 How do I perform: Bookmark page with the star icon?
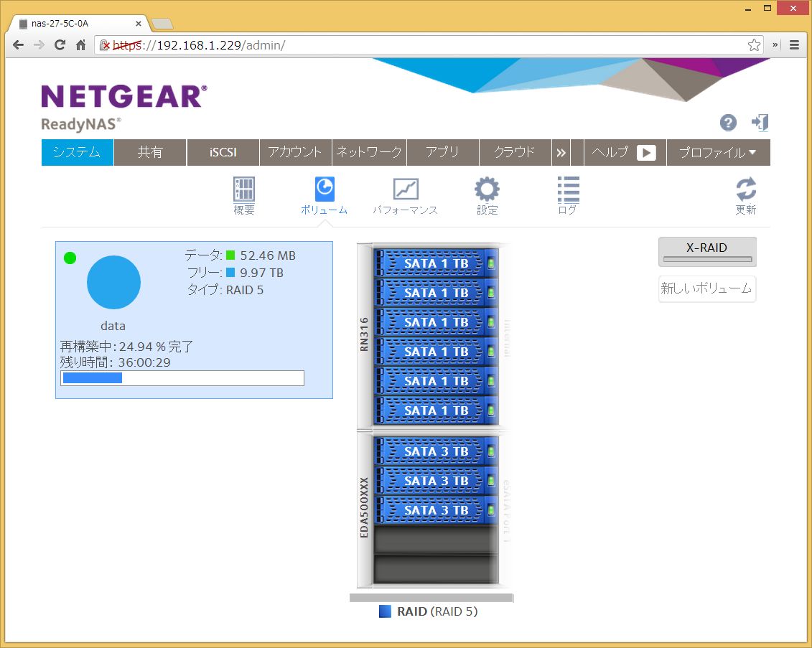coord(754,45)
